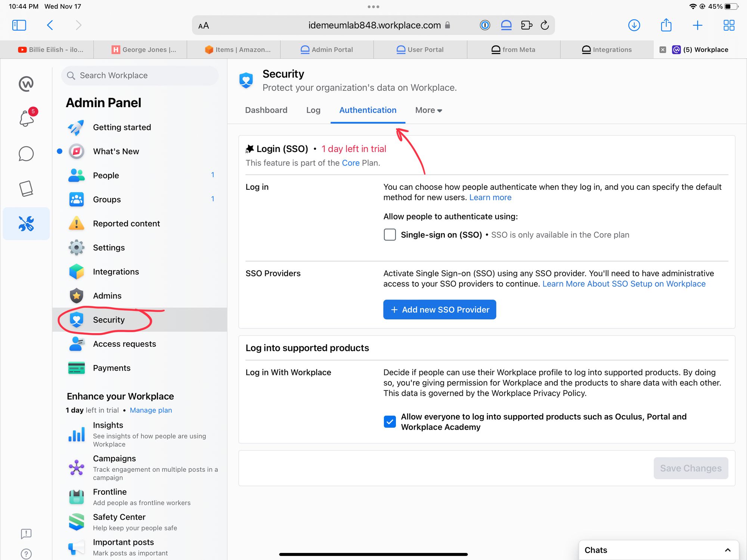Open Getting started in Admin Panel

click(140, 127)
